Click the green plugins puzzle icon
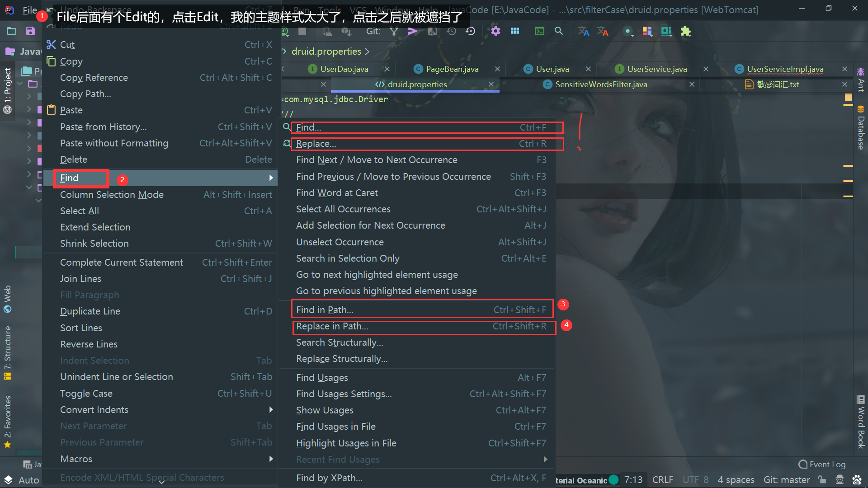Screen dimensions: 868x488 coord(686,31)
